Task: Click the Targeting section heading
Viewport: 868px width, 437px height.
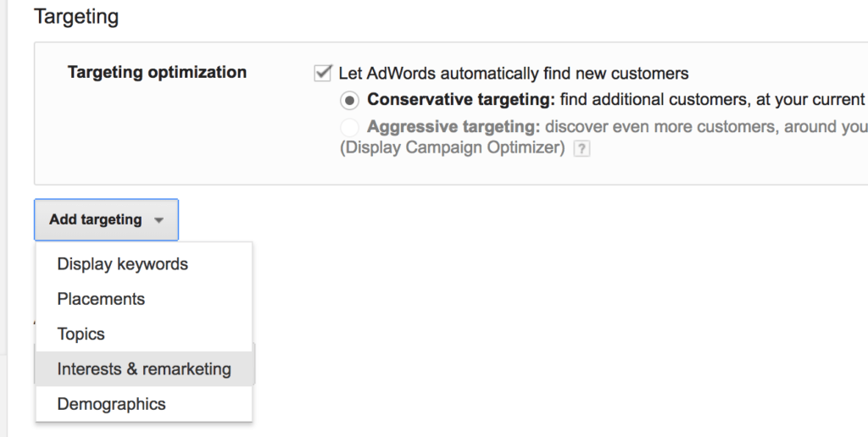Action: [x=76, y=17]
